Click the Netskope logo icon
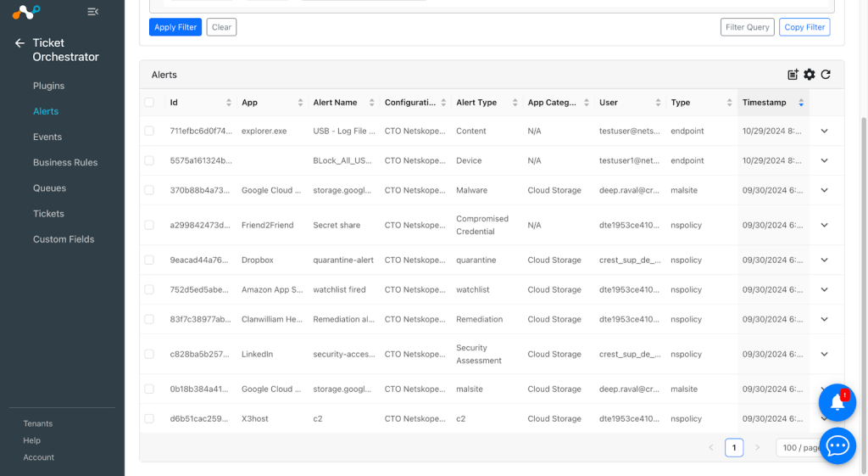 (26, 12)
